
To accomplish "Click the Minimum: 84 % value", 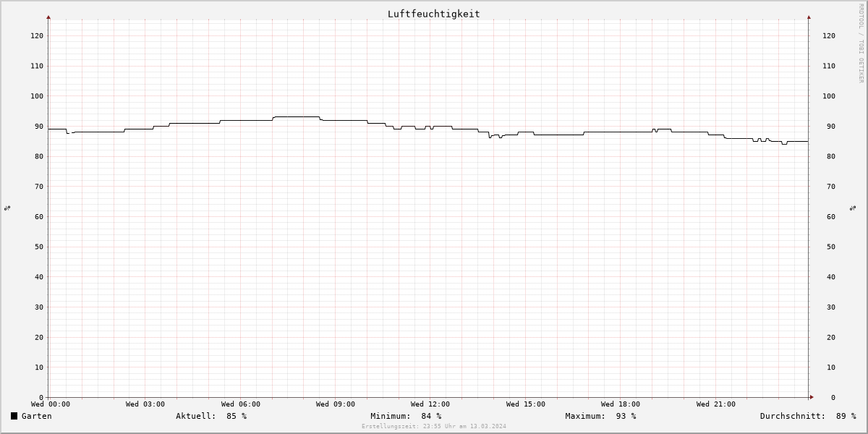I will coord(405,416).
